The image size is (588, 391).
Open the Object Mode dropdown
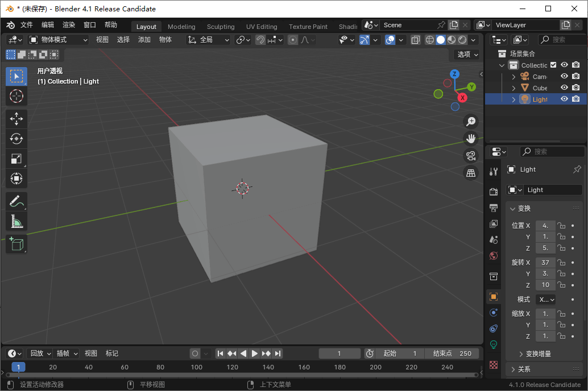coord(56,39)
